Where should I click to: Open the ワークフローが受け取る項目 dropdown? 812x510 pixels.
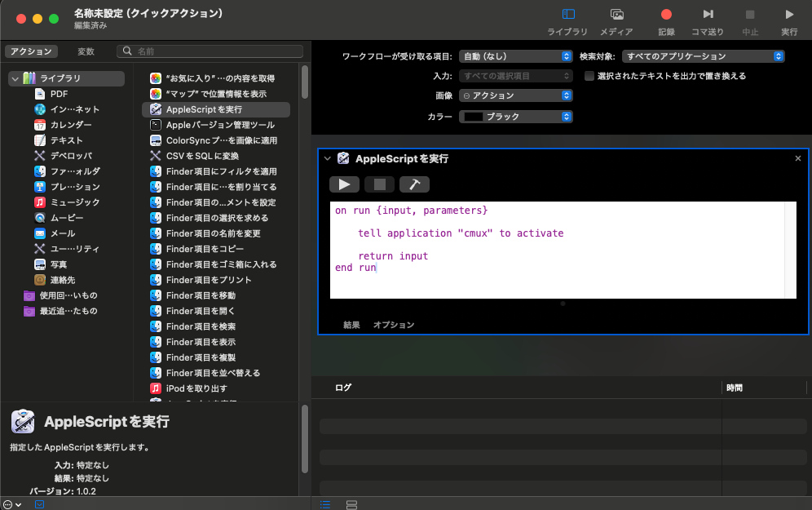click(516, 56)
